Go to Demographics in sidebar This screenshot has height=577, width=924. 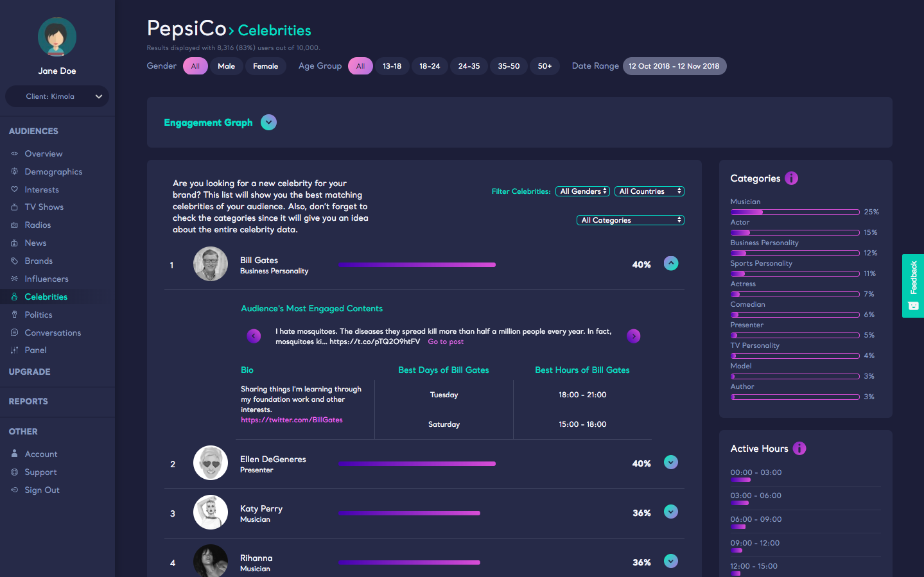pos(53,171)
